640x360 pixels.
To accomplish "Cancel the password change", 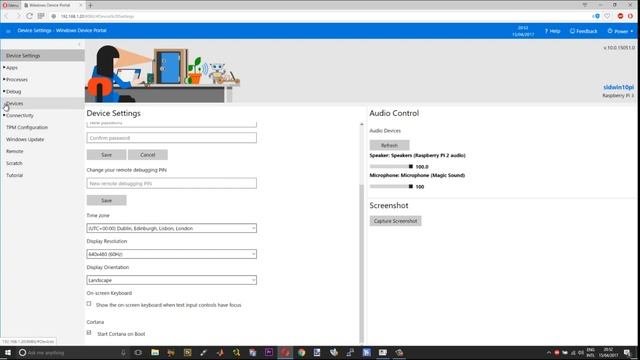I will pyautogui.click(x=148, y=155).
